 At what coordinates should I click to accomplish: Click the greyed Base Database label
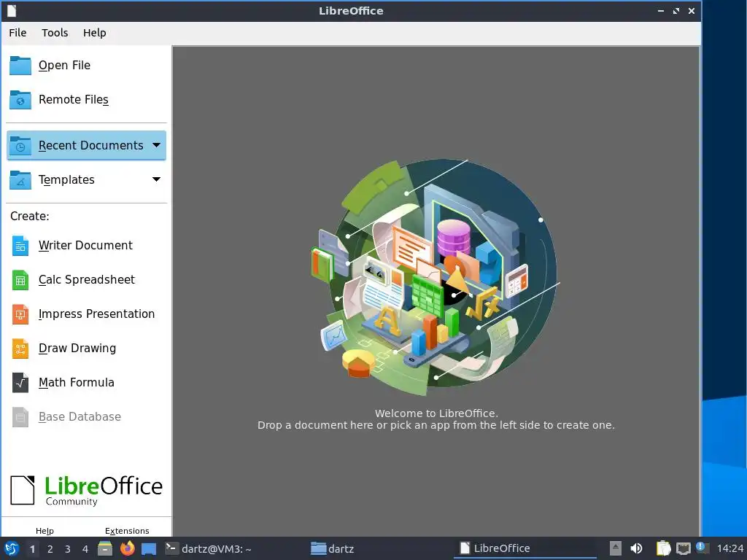80,416
